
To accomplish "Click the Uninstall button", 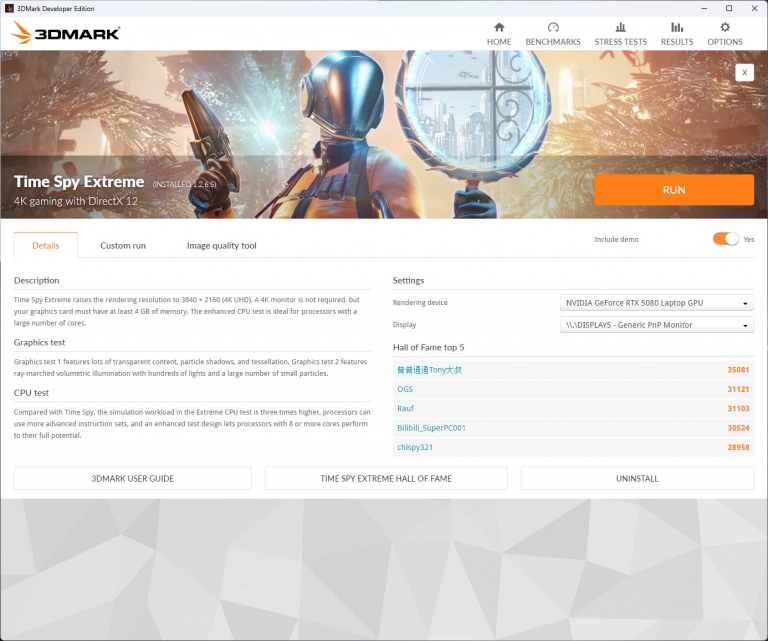I will click(x=637, y=478).
